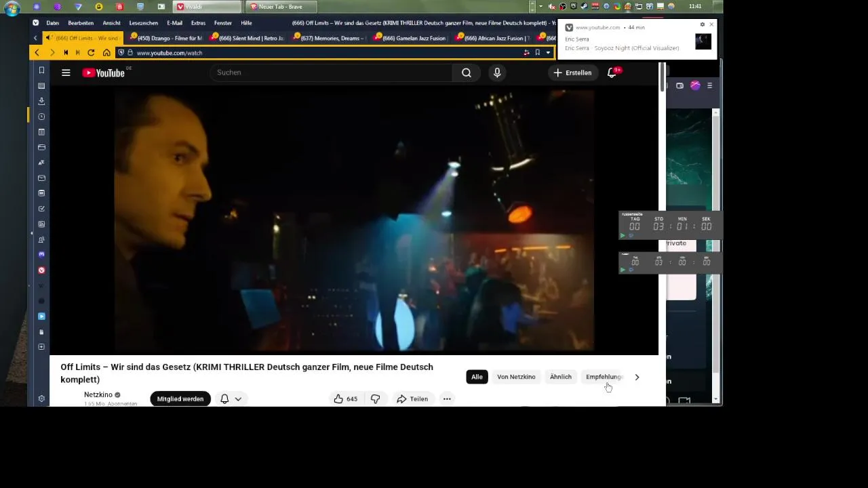
Task: Open Extras menu
Action: pyautogui.click(x=199, y=23)
